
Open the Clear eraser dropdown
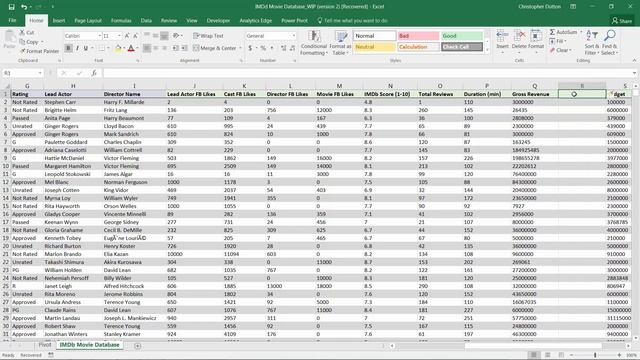click(560, 50)
